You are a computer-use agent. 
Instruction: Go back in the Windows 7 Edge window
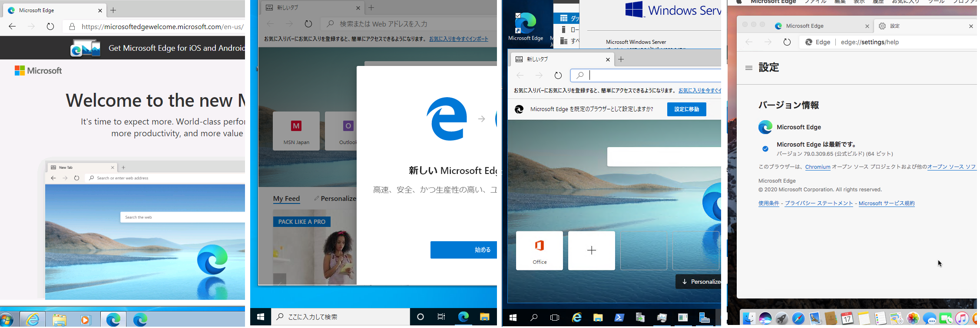point(12,26)
